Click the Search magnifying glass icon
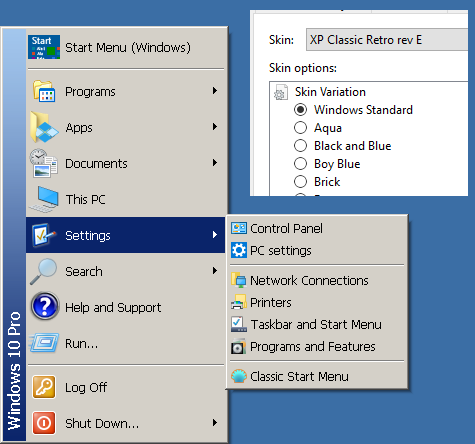Image resolution: width=475 pixels, height=444 pixels. click(44, 271)
